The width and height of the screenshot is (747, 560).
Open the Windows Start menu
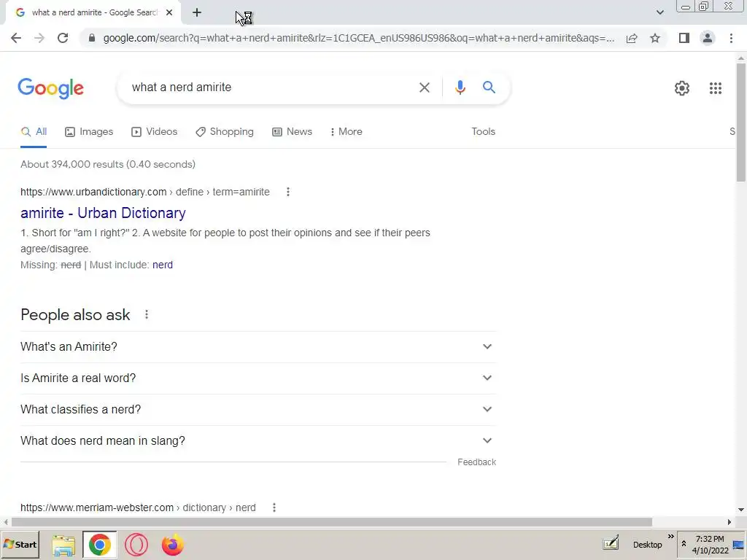tap(20, 545)
